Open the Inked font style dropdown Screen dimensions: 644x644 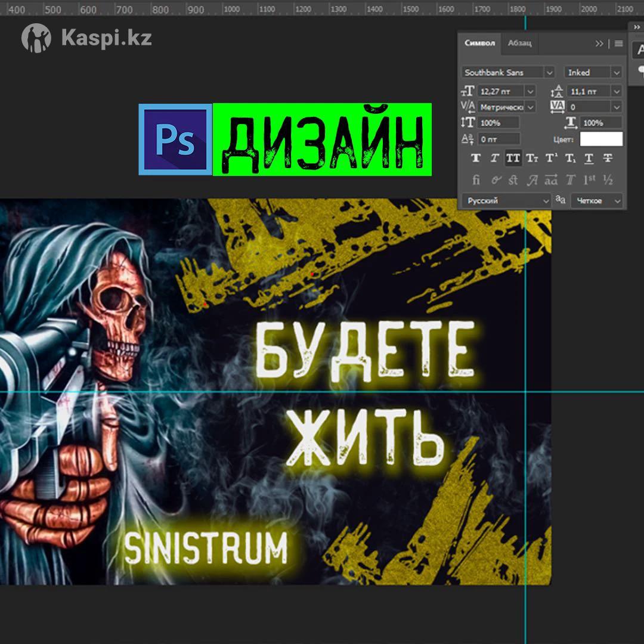tap(616, 72)
